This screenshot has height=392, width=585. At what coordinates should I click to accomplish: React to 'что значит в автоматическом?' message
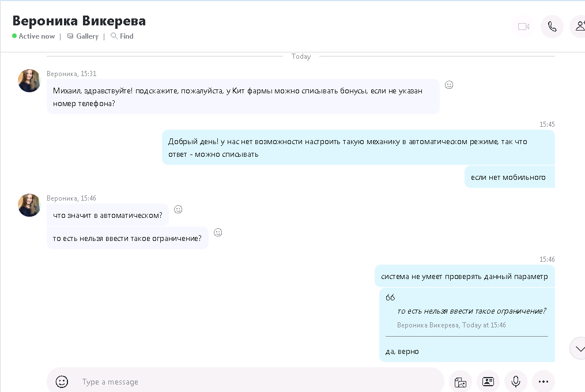coord(178,209)
